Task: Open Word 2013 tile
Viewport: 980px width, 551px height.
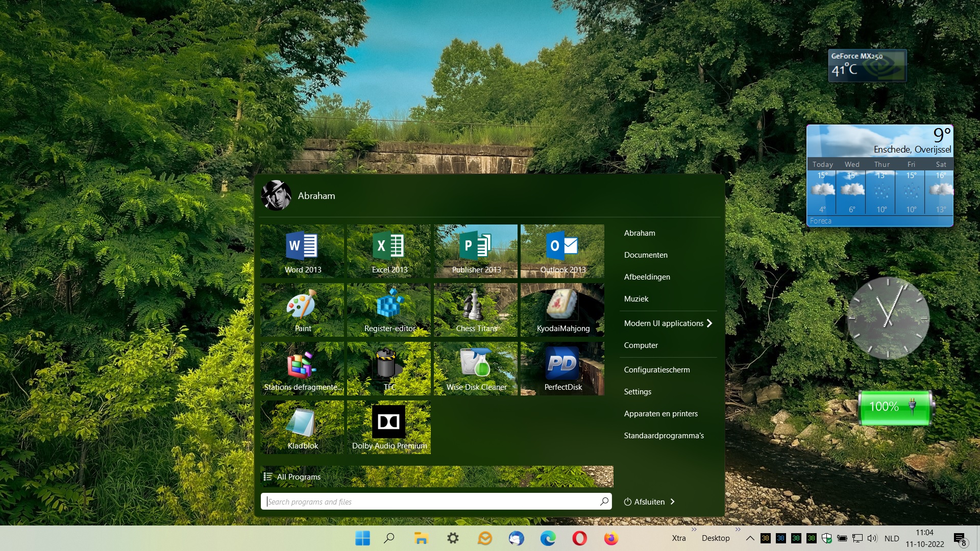Action: pos(303,251)
